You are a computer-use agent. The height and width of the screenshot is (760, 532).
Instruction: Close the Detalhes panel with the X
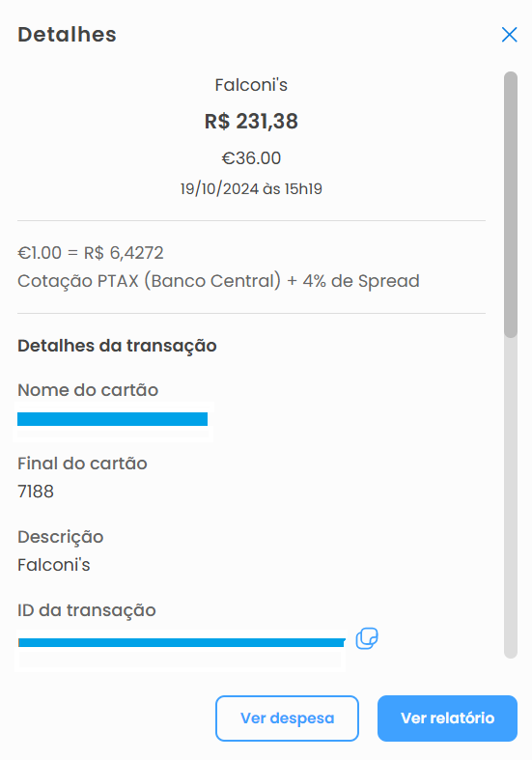click(x=509, y=35)
